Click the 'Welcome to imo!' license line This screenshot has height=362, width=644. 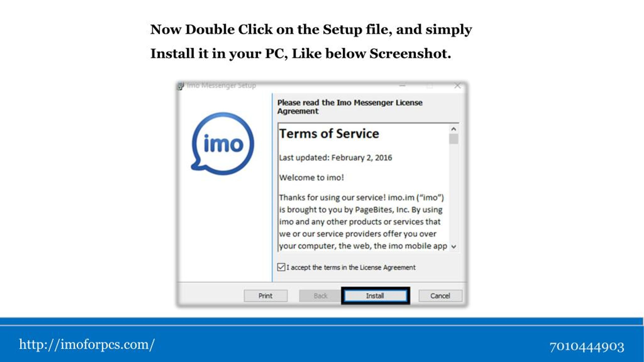[x=311, y=177]
